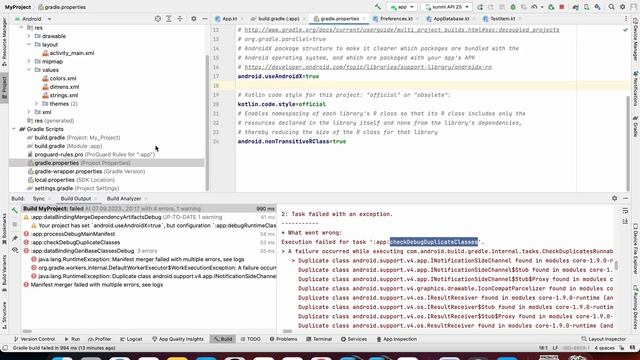Open the Terminal tool window
The height and width of the screenshot is (360, 640).
[319, 339]
